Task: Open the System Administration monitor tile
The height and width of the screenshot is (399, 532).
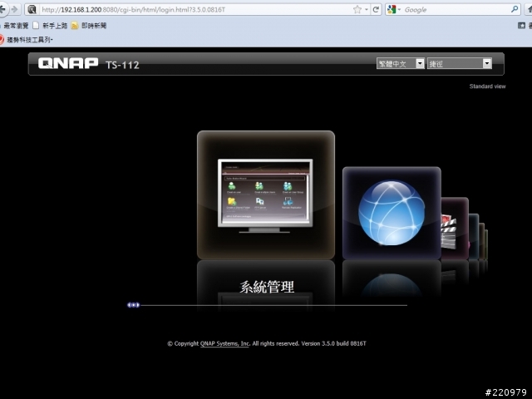Action: point(266,195)
